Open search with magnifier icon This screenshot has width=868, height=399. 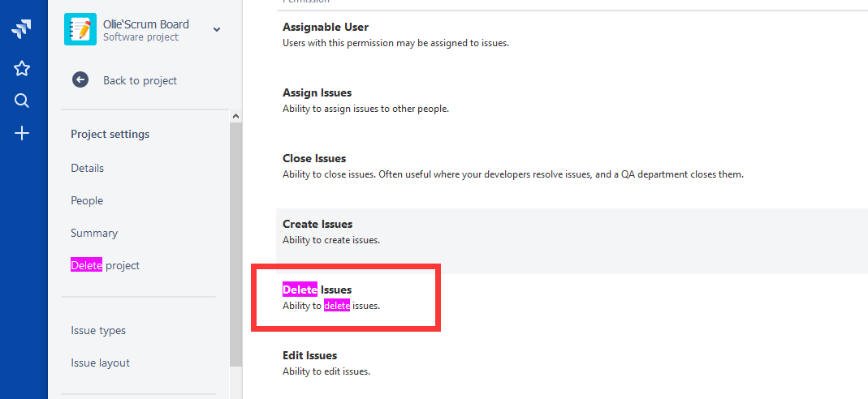pos(22,101)
